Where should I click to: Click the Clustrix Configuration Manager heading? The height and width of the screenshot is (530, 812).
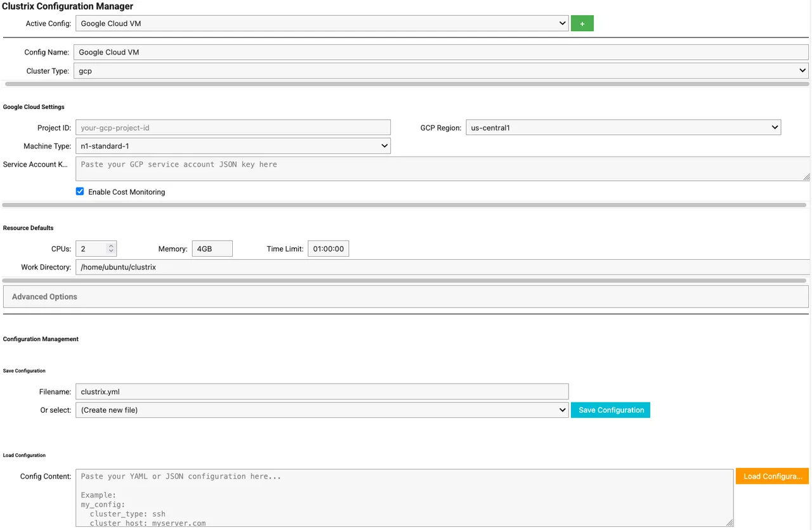click(x=68, y=6)
